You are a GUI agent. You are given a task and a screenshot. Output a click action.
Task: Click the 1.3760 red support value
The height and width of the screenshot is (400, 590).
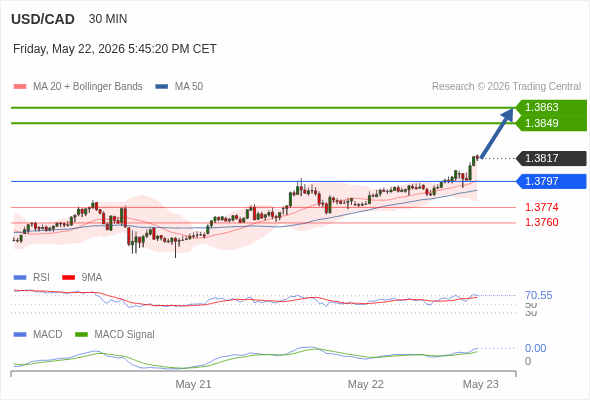[x=542, y=222]
